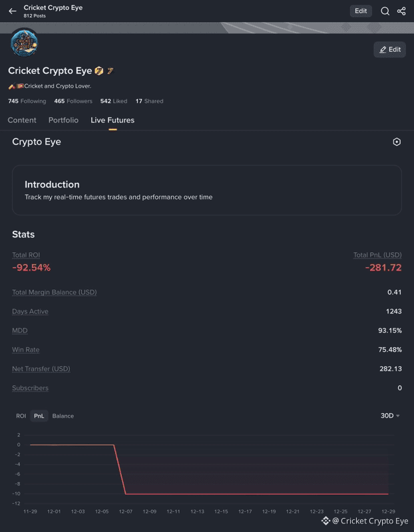Viewport: 414px width, 532px height.
Task: Click the pencil Edit profile button
Action: [389, 49]
